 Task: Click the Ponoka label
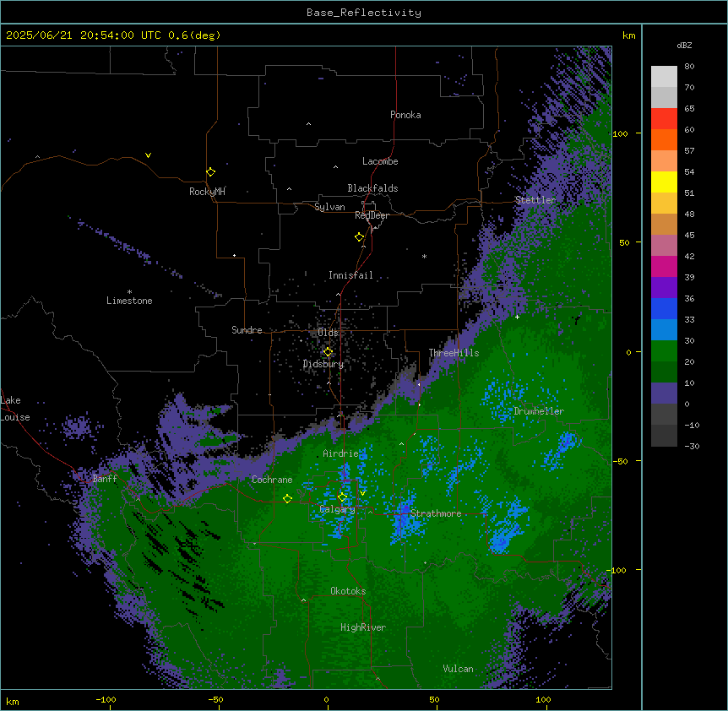[x=405, y=115]
